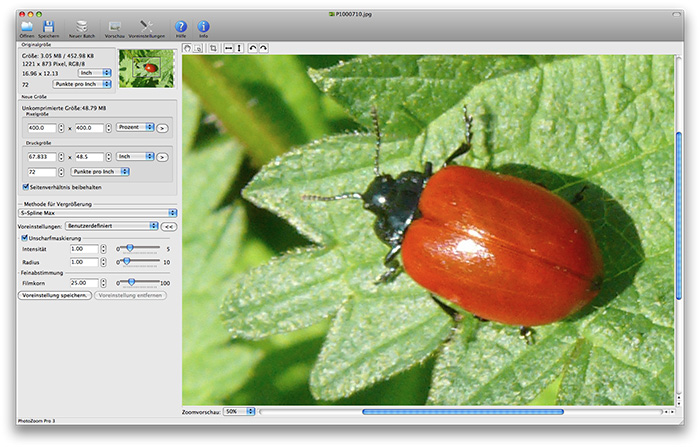The width and height of the screenshot is (700, 447).
Task: Click the Öffnen folder icon
Action: point(26,25)
